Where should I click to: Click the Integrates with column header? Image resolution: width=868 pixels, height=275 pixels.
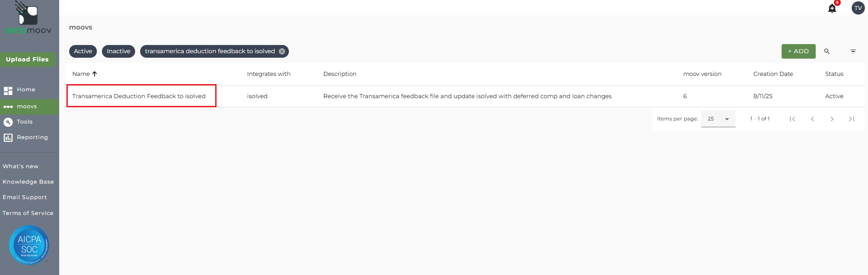point(268,74)
